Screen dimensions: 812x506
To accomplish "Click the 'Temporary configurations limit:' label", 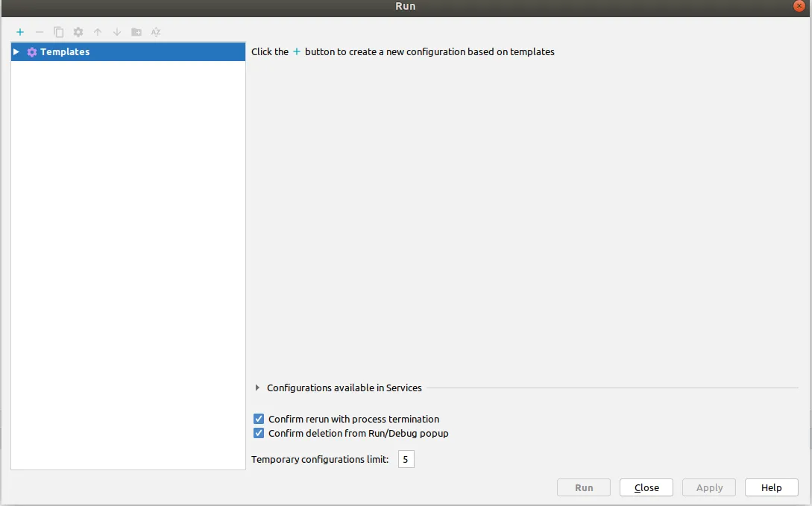I will 320,460.
